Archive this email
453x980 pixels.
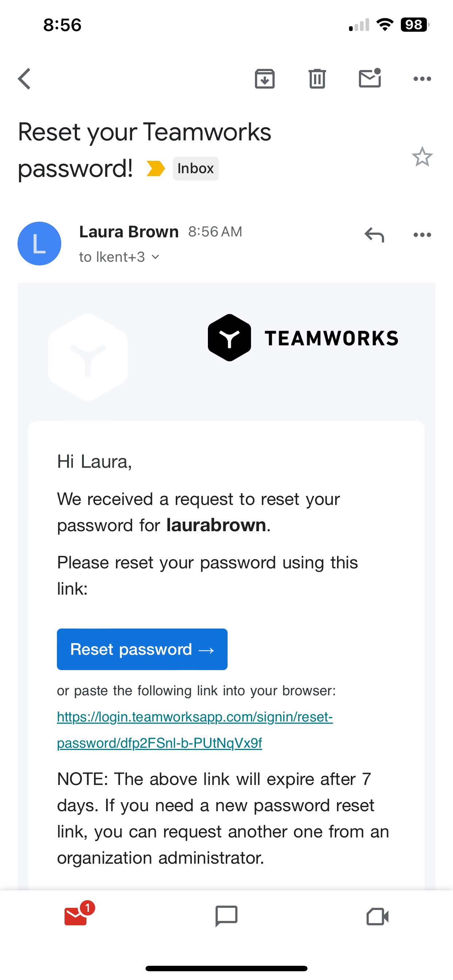point(264,79)
